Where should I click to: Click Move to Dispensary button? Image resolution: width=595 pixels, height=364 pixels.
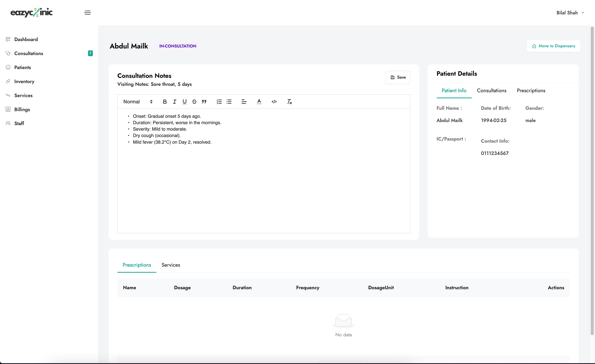[x=553, y=46]
